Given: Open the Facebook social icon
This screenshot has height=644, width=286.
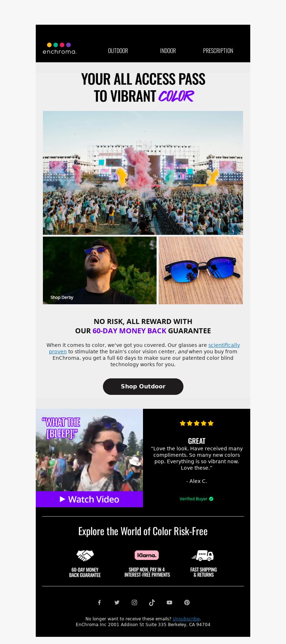Looking at the screenshot, I should coord(99,602).
